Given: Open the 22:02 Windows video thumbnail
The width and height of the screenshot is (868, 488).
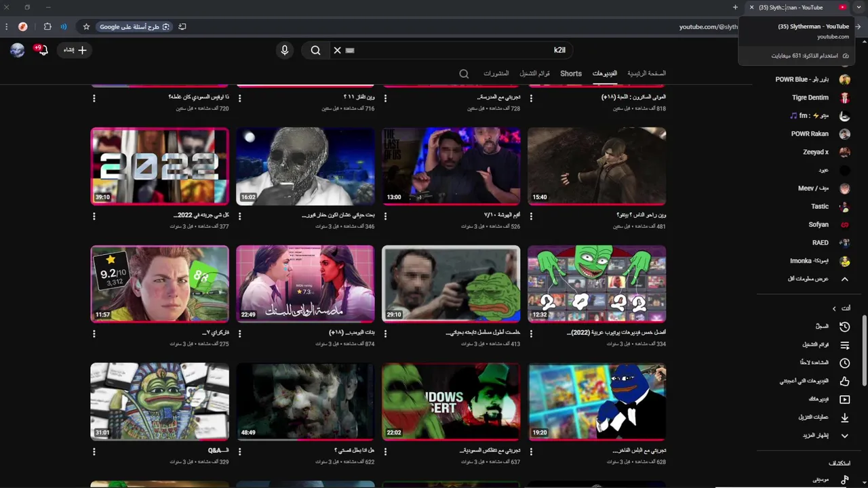Looking at the screenshot, I should 451,401.
